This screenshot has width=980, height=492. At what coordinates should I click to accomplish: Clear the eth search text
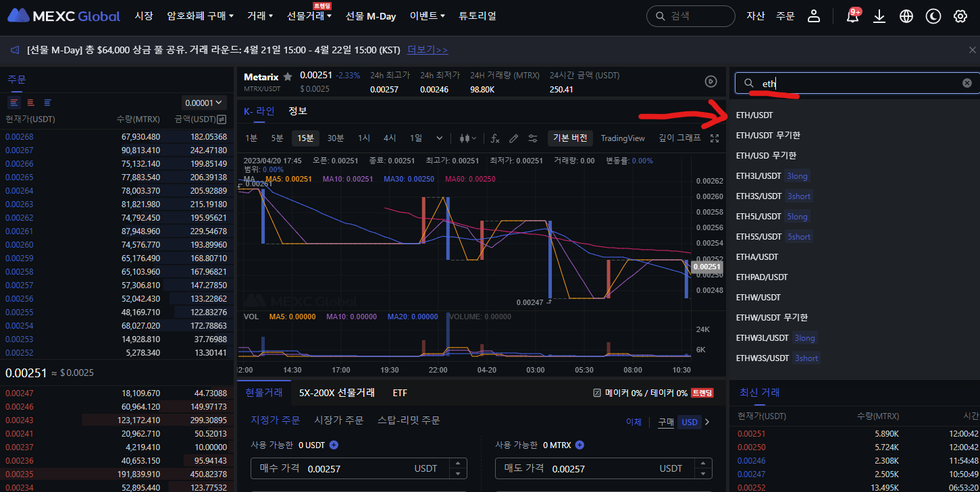(967, 83)
